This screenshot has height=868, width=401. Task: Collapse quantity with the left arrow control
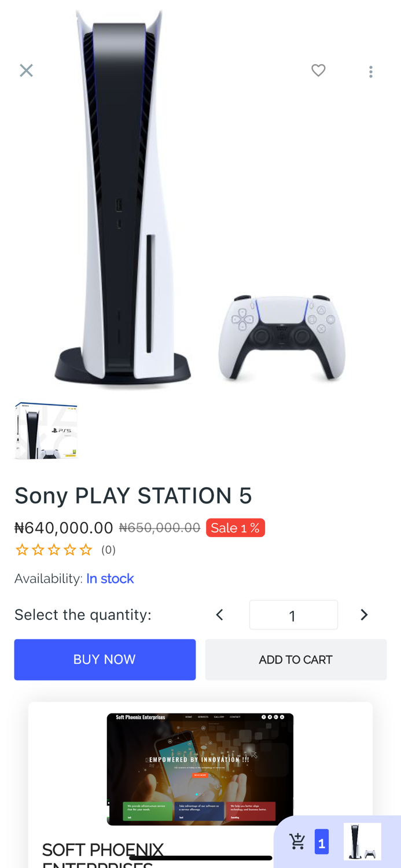[x=219, y=615]
